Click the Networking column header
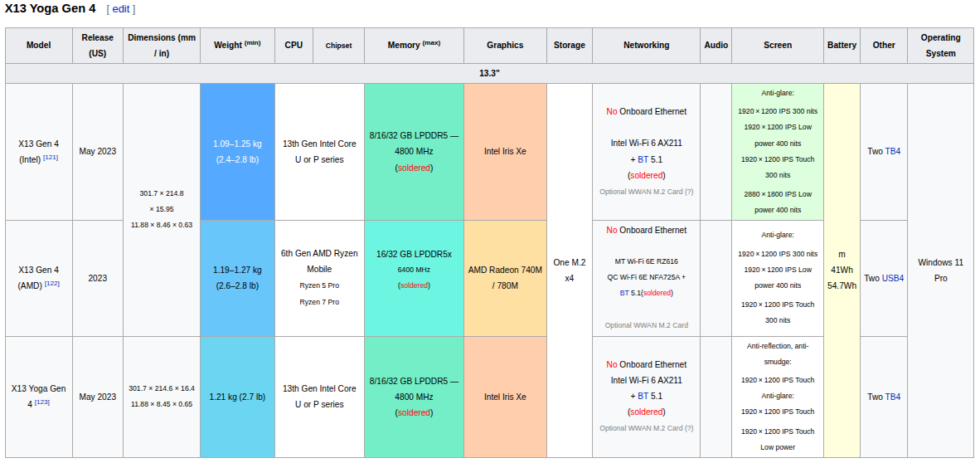Screen dimensions: 980x463 [646, 45]
